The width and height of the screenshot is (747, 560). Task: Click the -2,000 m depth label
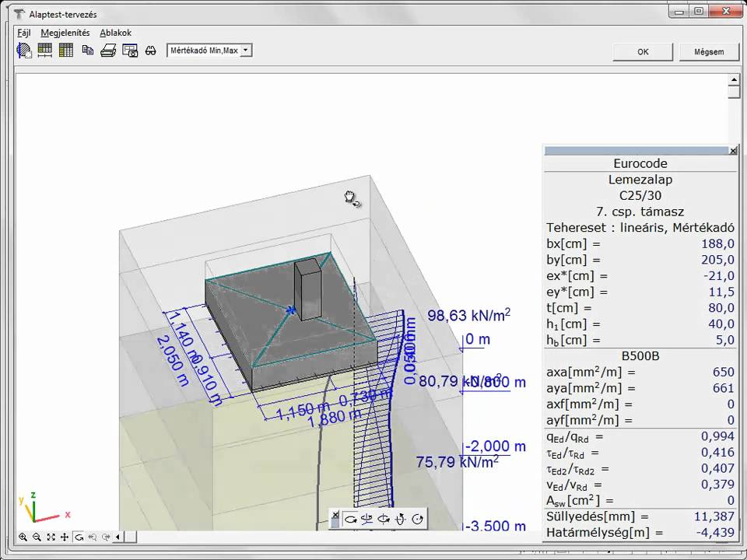pyautogui.click(x=496, y=446)
